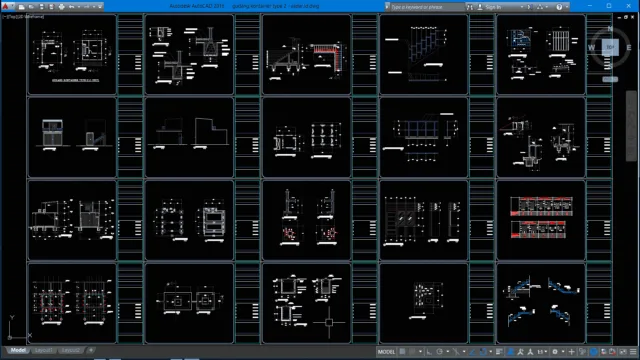Open the WCS dropdown under ViewCube
The height and width of the screenshot is (360, 640).
(x=610, y=79)
